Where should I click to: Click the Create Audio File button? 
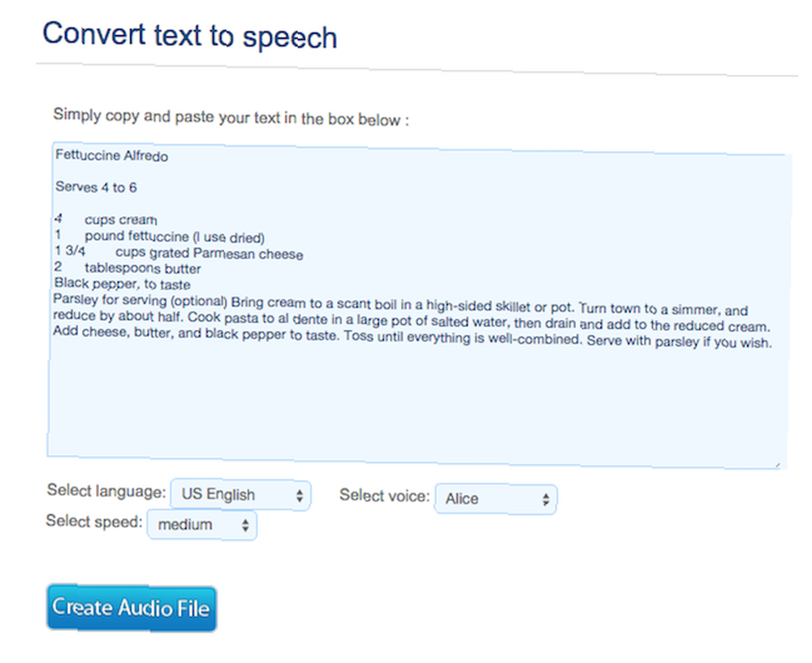click(132, 608)
